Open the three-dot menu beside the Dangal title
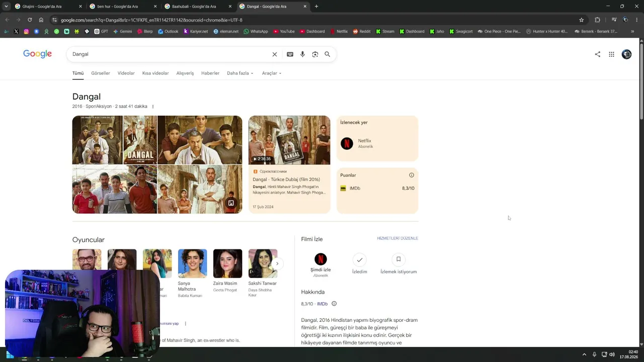The height and width of the screenshot is (362, 644). tap(153, 107)
